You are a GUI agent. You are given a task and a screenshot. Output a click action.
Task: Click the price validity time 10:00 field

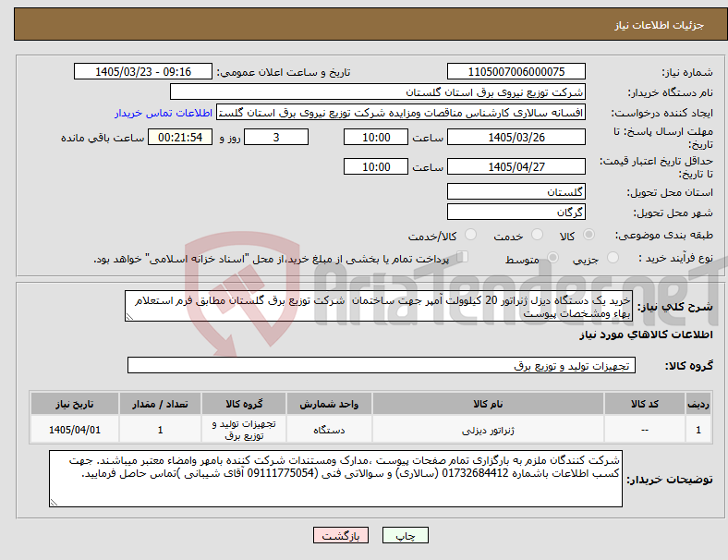click(x=376, y=166)
